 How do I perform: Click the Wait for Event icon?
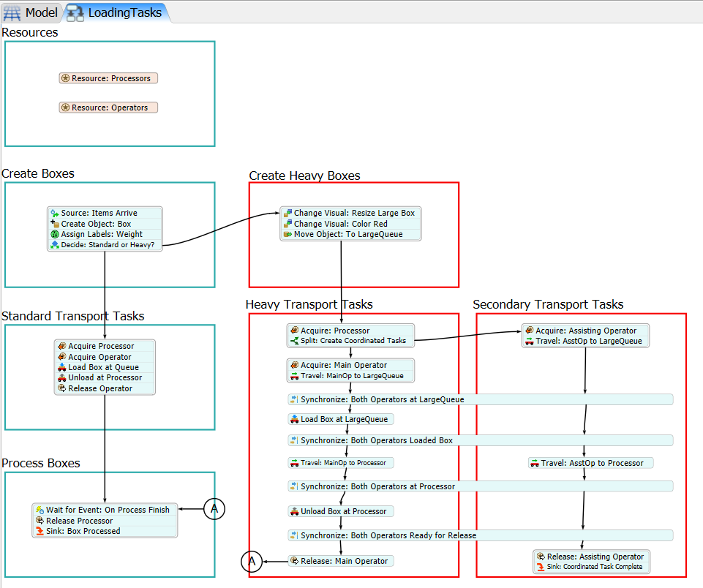[40, 510]
